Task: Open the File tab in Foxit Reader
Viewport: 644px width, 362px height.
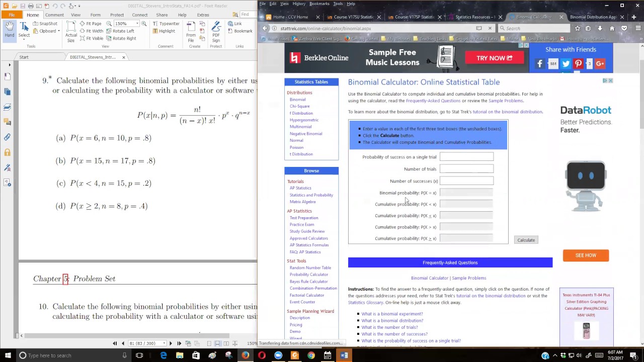Action: pos(11,15)
